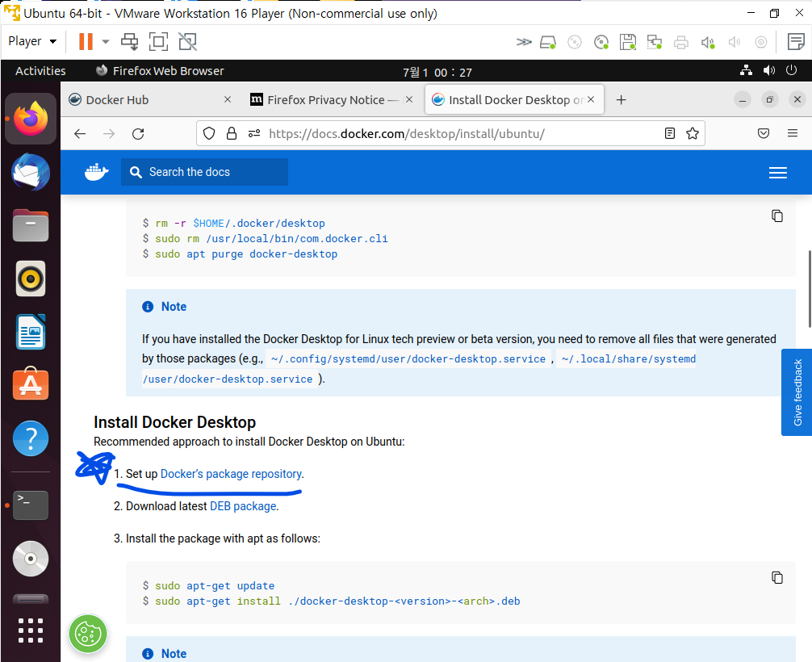Click the Search the docs field
The image size is (812, 662).
(x=204, y=172)
